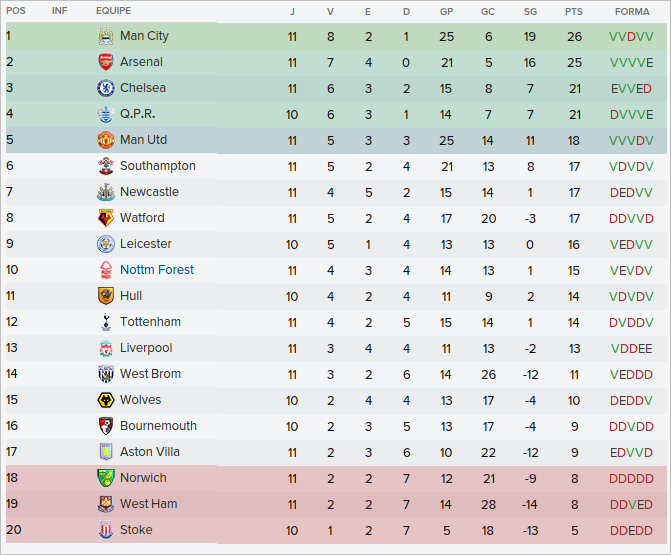
Task: Open the West Ham team name
Action: pyautogui.click(x=149, y=504)
